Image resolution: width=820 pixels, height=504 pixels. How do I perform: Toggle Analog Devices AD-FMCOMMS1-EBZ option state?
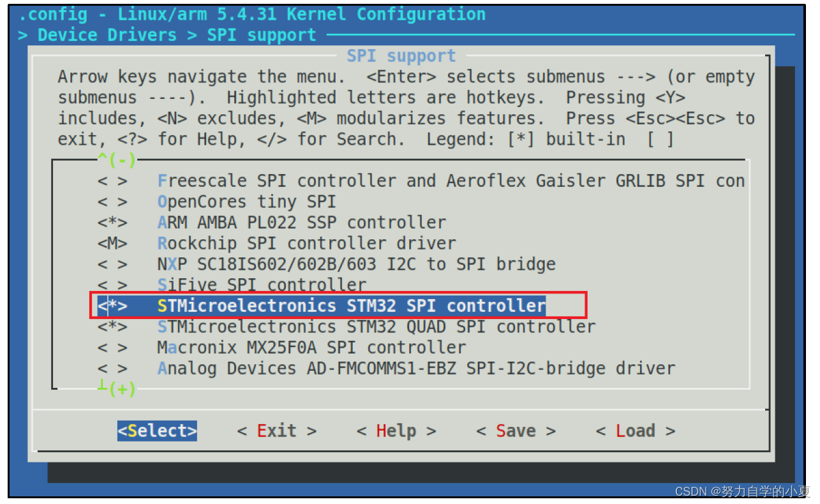[x=112, y=369]
